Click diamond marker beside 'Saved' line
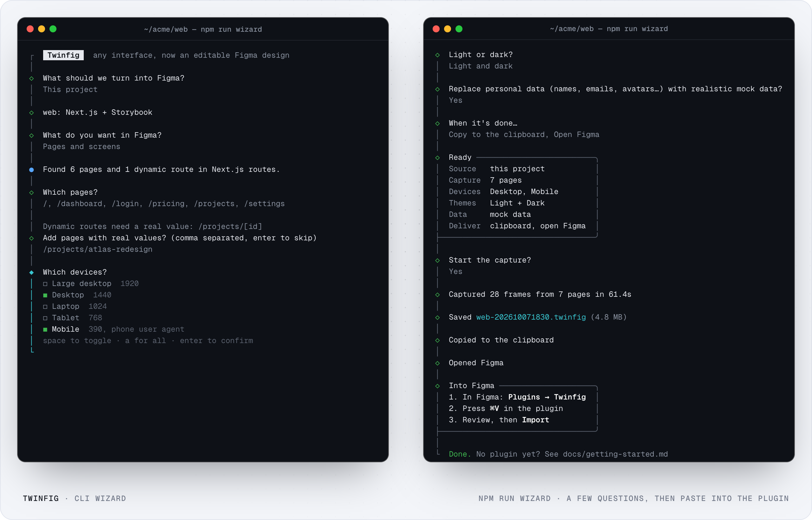Screen dimensions: 812x520 [437, 318]
